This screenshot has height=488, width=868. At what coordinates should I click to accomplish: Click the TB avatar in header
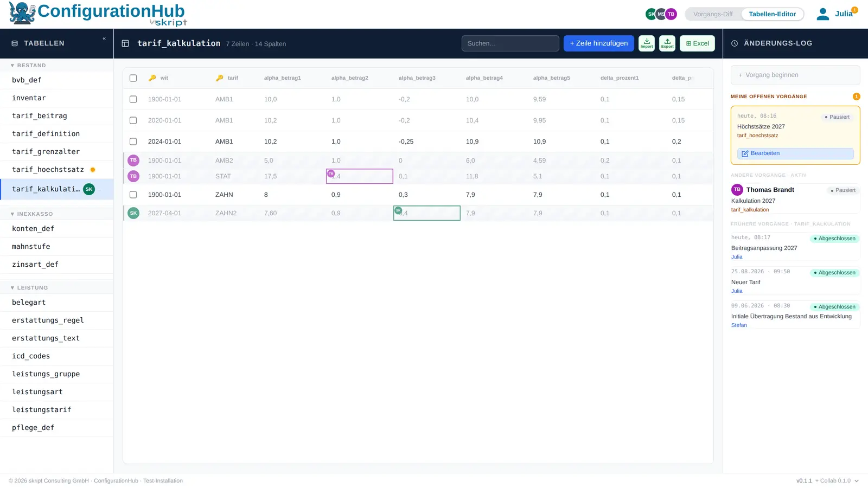(x=671, y=14)
